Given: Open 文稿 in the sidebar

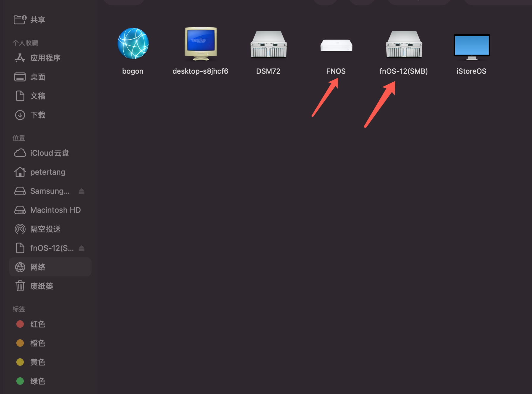Looking at the screenshot, I should tap(38, 96).
